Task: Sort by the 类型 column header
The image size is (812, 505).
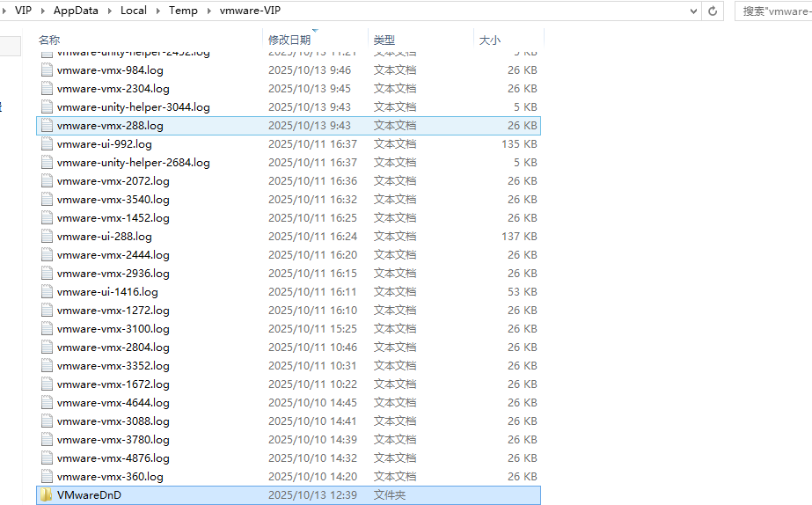Action: (384, 40)
